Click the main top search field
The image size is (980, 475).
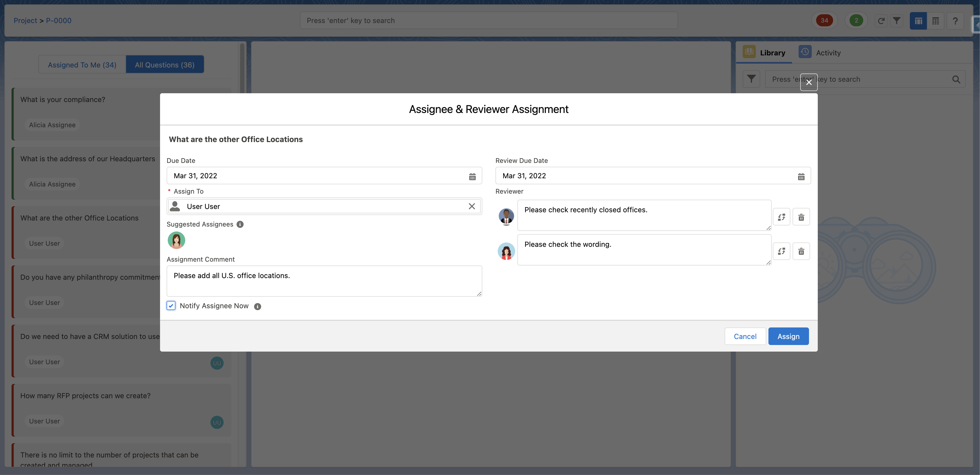tap(488, 21)
